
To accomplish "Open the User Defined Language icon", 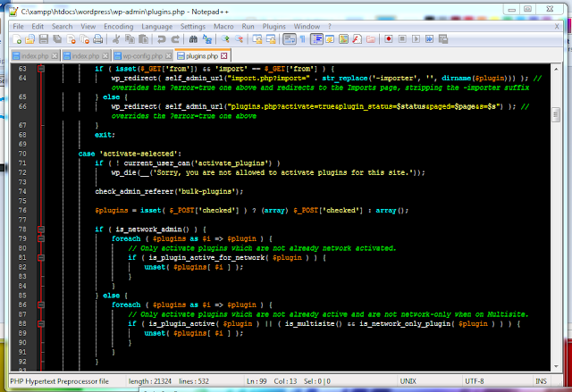I will 330,39.
